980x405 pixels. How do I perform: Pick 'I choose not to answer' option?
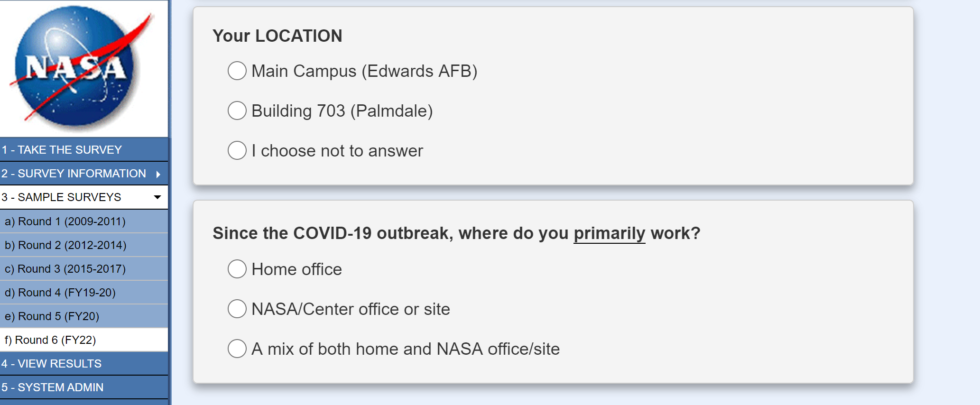tap(237, 151)
